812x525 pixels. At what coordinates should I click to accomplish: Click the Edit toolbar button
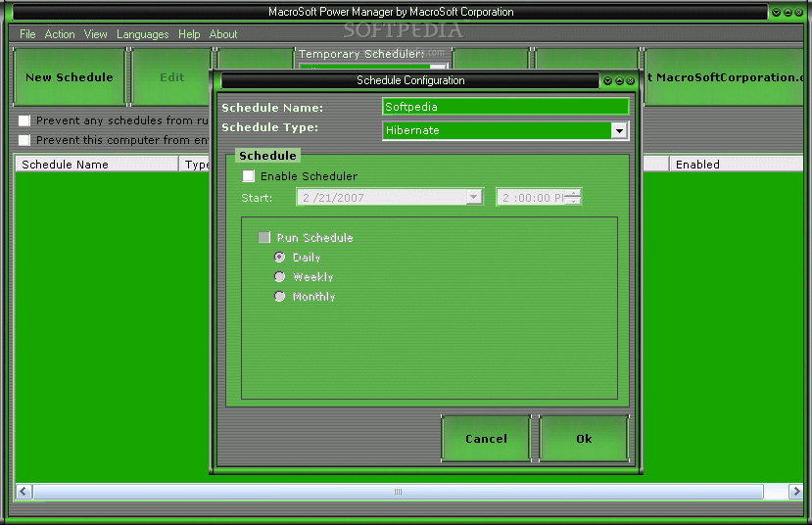(x=171, y=77)
